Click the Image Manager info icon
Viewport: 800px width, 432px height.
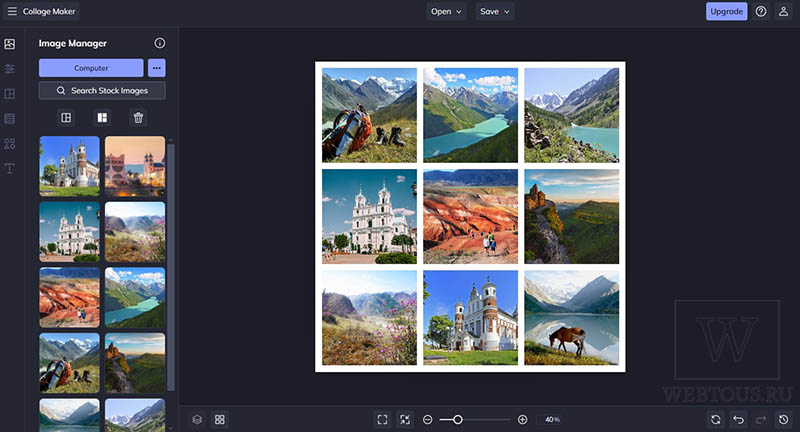coord(160,43)
